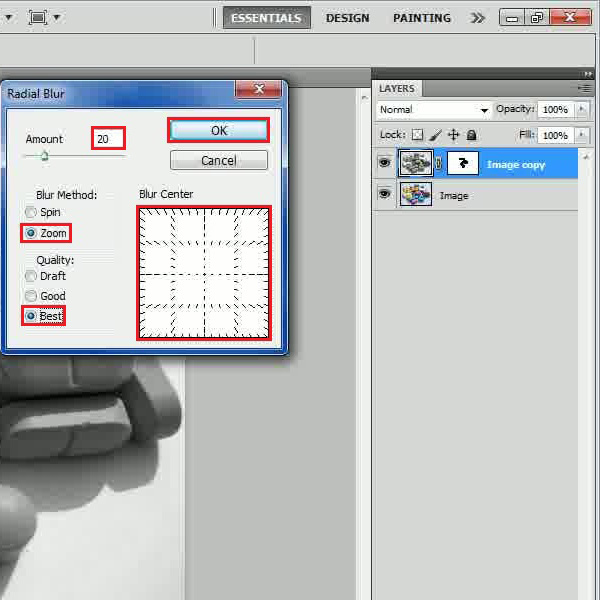The width and height of the screenshot is (600, 600).
Task: Restore down the Photoshop window
Action: pos(536,18)
